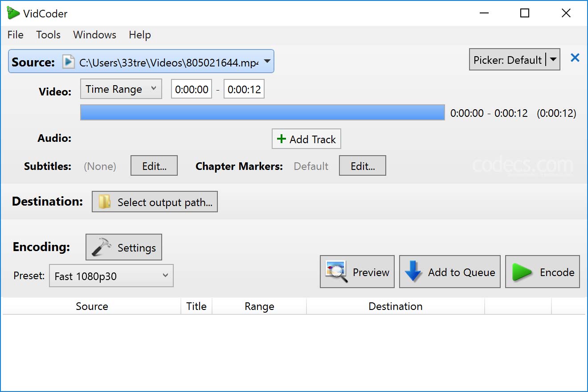Click the Range column header

[x=259, y=306]
